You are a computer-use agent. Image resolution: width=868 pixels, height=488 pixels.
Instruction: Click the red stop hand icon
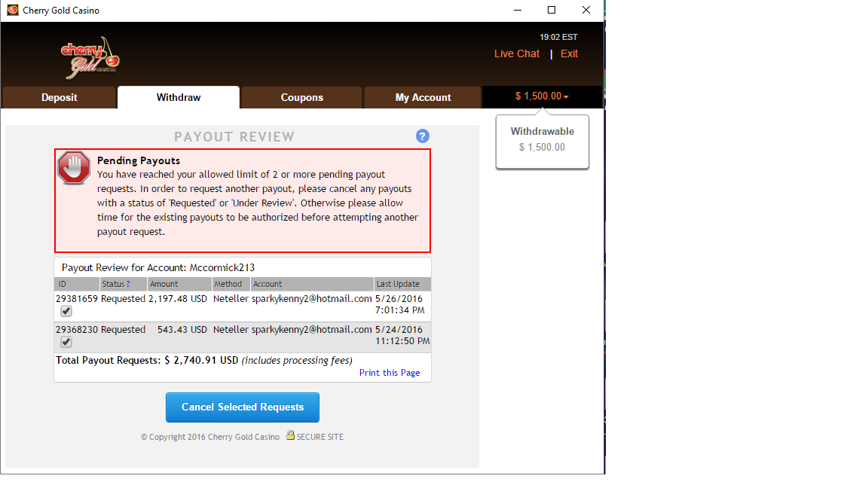click(x=74, y=168)
